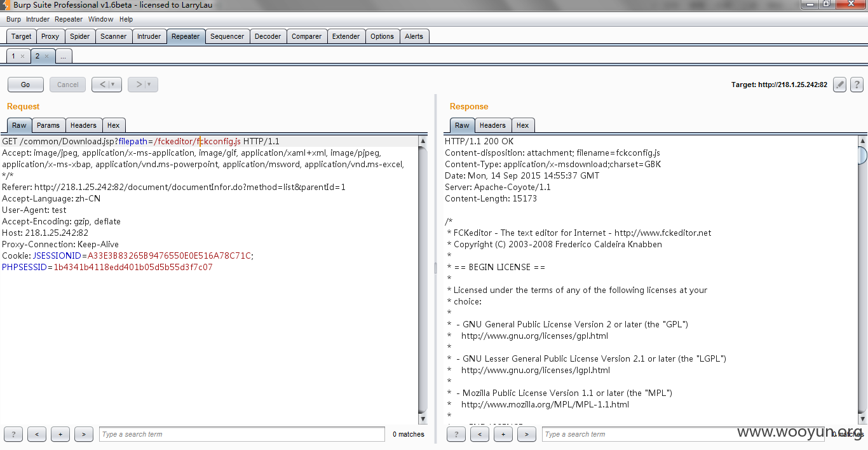The height and width of the screenshot is (450, 868).
Task: Click response search next-match > button
Action: click(526, 434)
